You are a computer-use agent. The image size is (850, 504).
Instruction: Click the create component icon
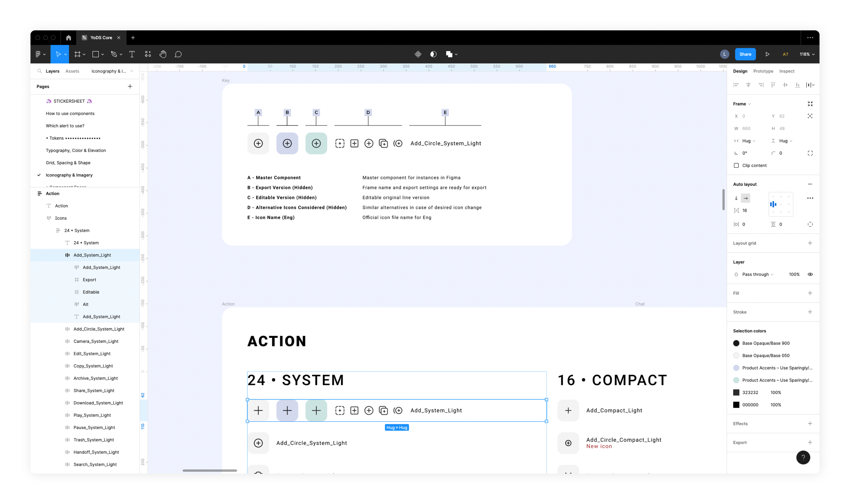tap(418, 54)
